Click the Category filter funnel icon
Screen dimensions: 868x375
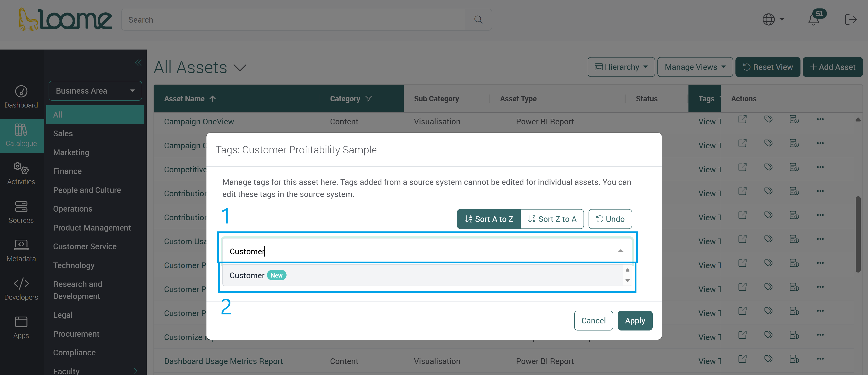[369, 99]
